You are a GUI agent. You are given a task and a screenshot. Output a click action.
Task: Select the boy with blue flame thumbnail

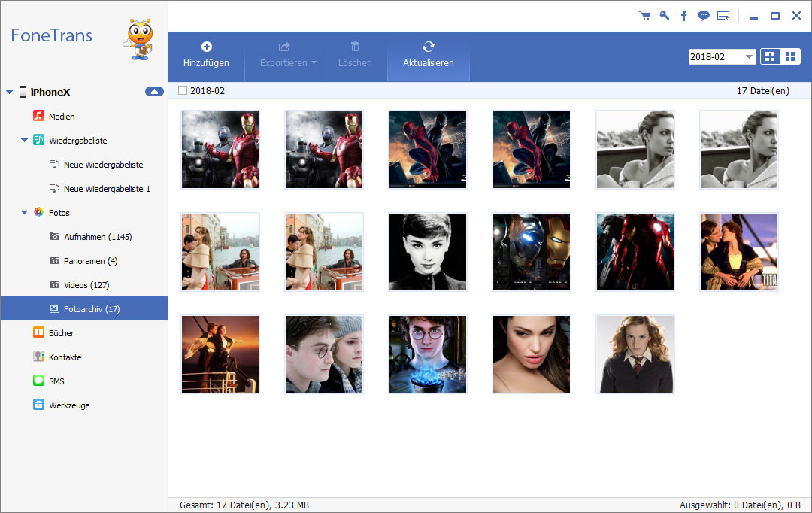[x=428, y=354]
